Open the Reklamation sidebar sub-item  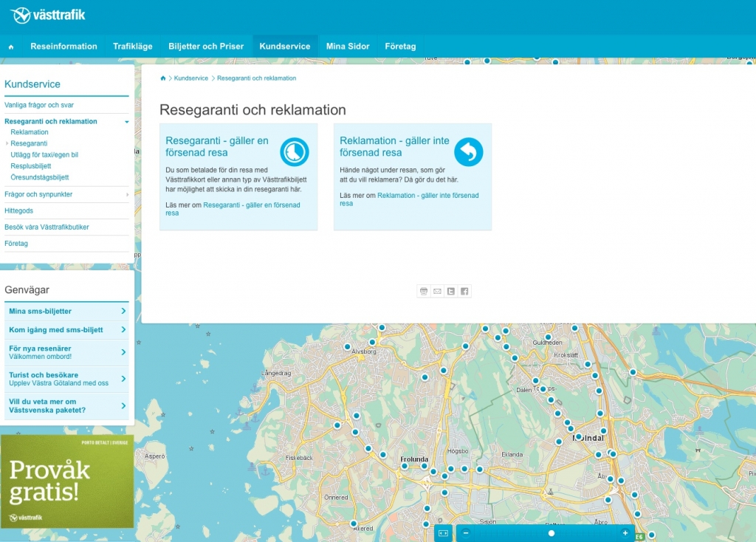click(30, 132)
